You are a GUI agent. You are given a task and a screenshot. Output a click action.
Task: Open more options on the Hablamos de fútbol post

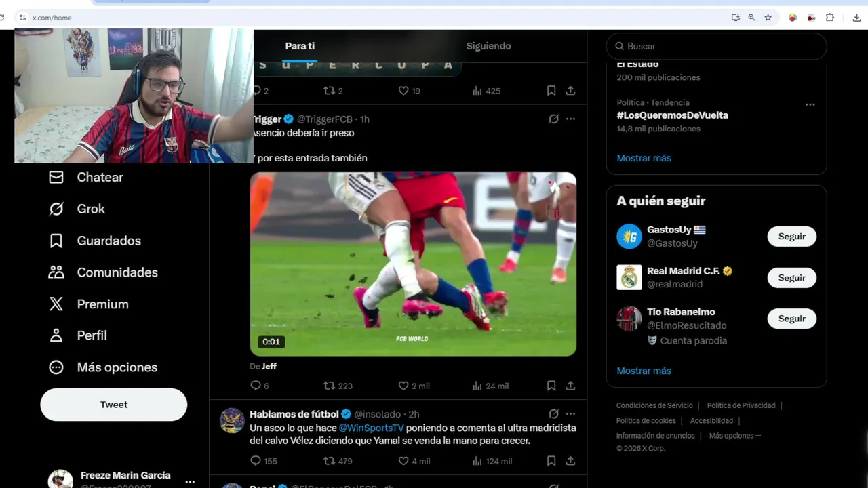pos(570,414)
